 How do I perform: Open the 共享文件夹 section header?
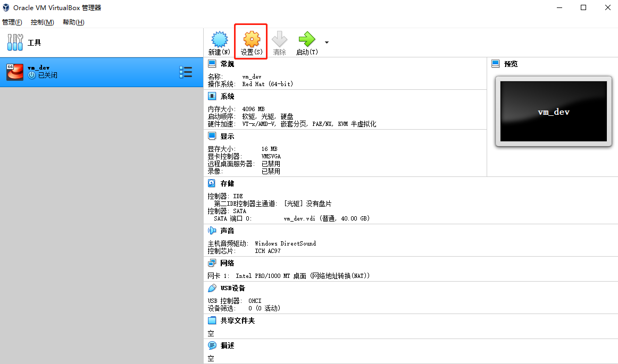point(238,320)
